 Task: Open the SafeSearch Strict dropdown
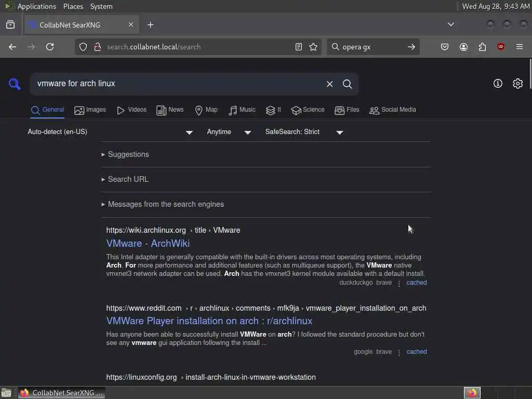304,132
